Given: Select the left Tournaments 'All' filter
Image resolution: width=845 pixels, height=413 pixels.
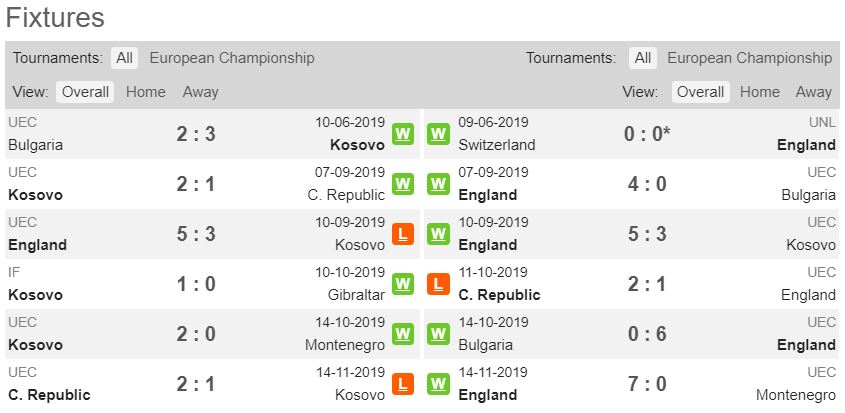Looking at the screenshot, I should tap(124, 58).
